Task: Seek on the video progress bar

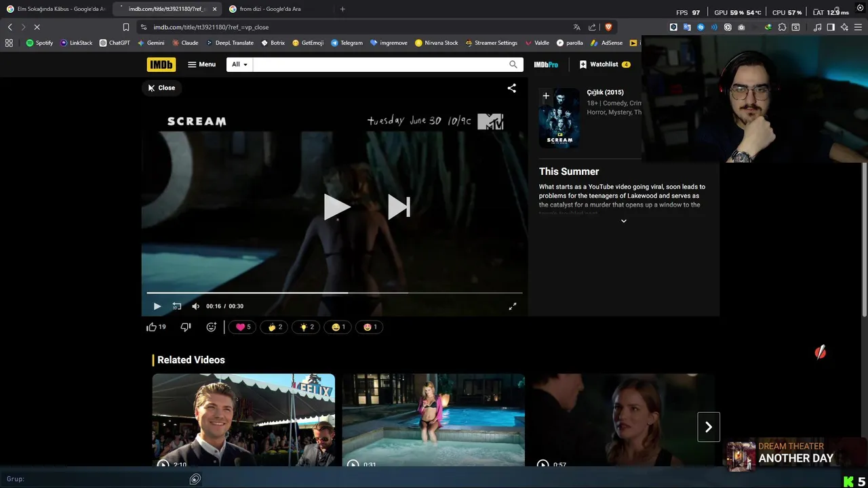Action: point(335,293)
